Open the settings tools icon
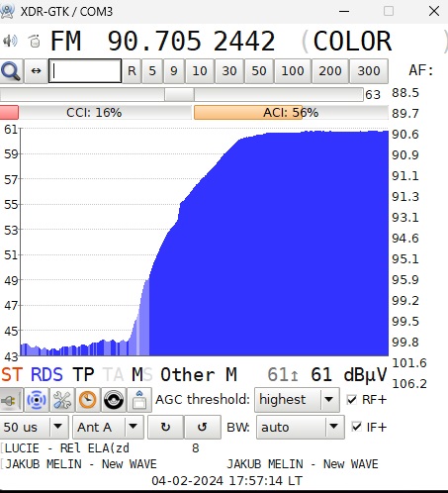448x493 pixels. pyautogui.click(x=62, y=400)
